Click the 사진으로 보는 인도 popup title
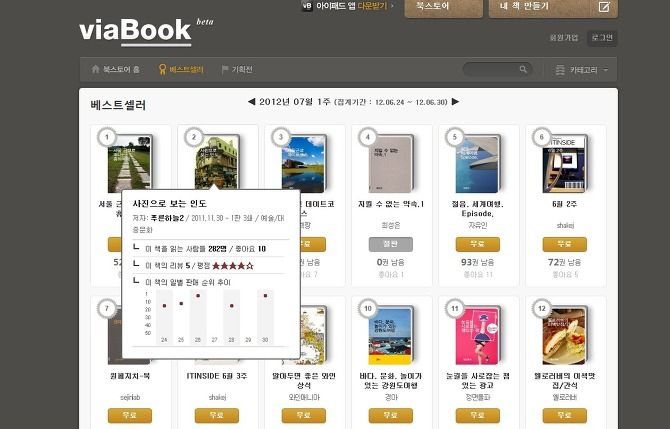The height and width of the screenshot is (429, 670). click(x=170, y=203)
